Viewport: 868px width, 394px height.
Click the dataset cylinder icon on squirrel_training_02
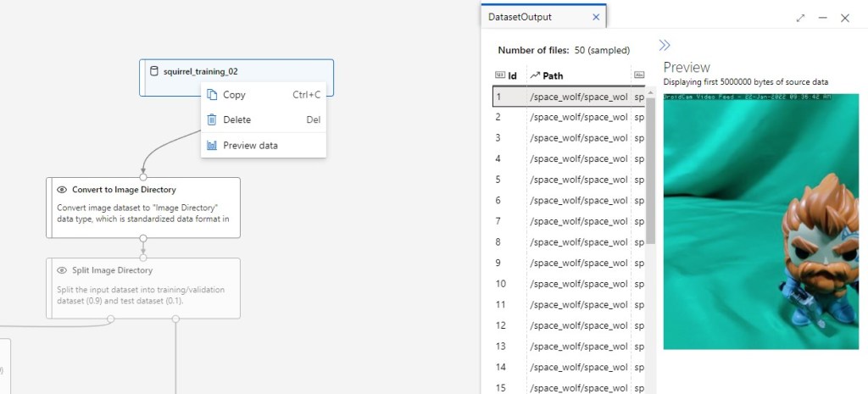tap(154, 71)
